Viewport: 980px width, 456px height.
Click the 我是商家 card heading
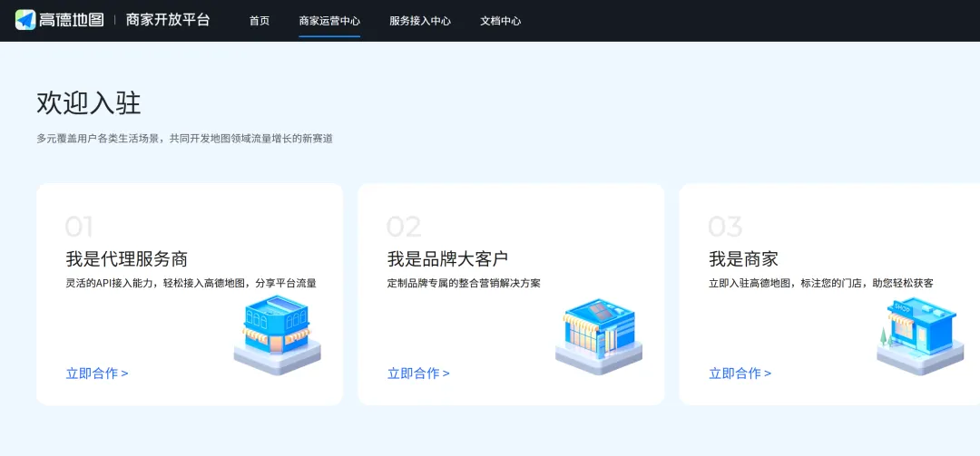743,258
